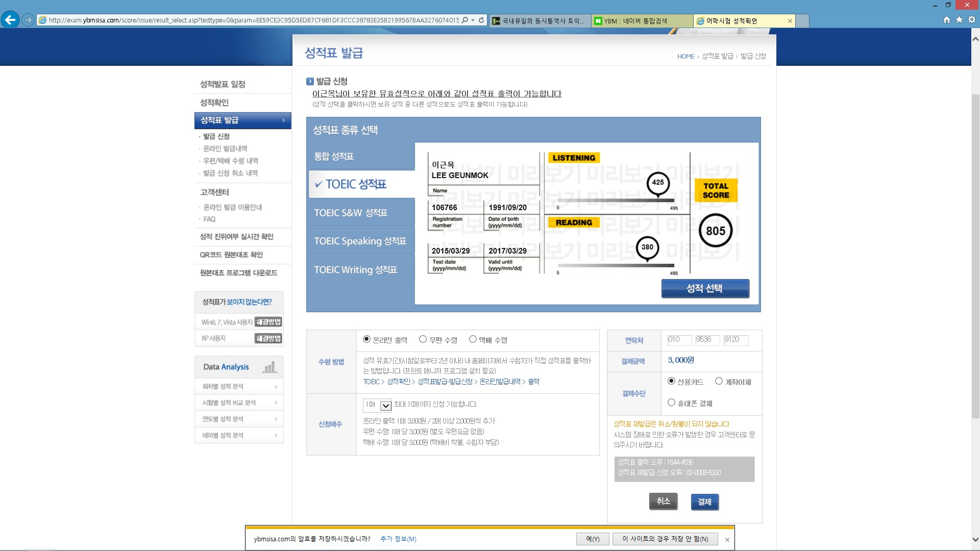
Task: Click the address bar URL field
Action: (x=254, y=20)
